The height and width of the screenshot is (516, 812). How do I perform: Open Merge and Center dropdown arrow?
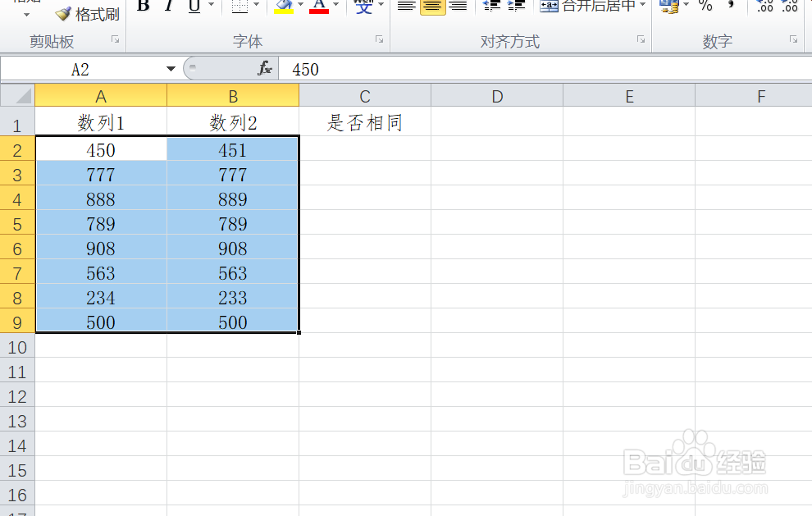pos(643,5)
